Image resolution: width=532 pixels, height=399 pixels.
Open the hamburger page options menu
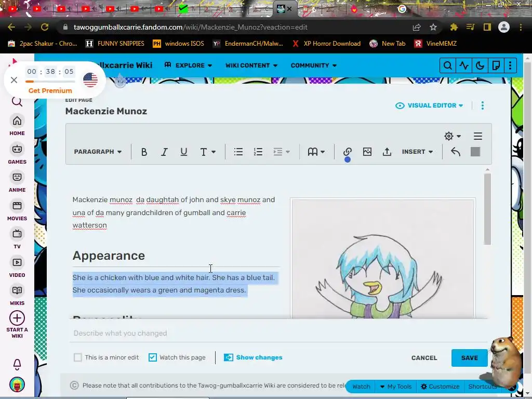(x=478, y=136)
